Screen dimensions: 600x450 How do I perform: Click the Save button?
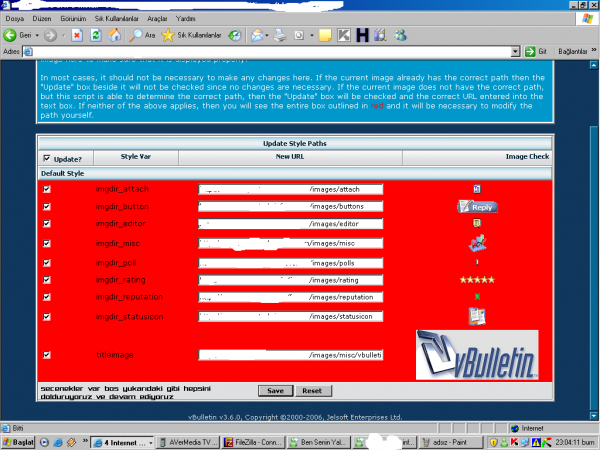pyautogui.click(x=276, y=391)
